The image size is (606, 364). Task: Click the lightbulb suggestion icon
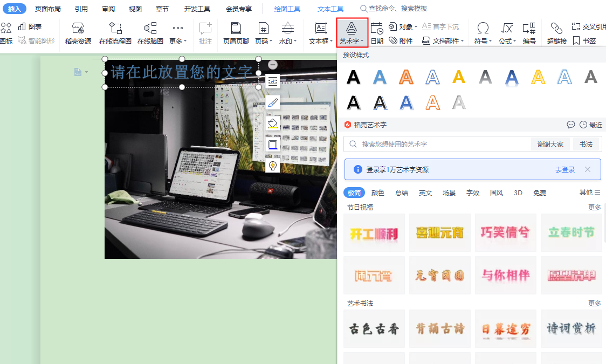pos(273,166)
